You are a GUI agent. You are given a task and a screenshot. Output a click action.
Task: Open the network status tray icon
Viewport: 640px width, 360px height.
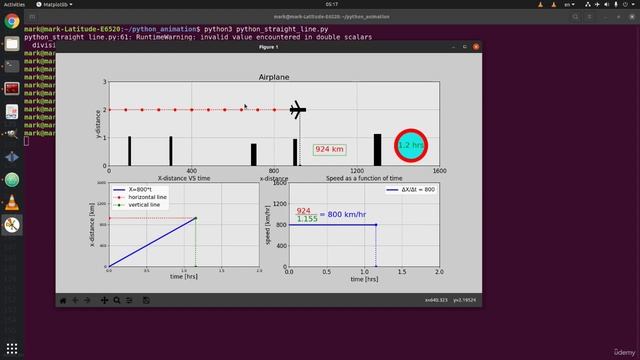coord(588,4)
